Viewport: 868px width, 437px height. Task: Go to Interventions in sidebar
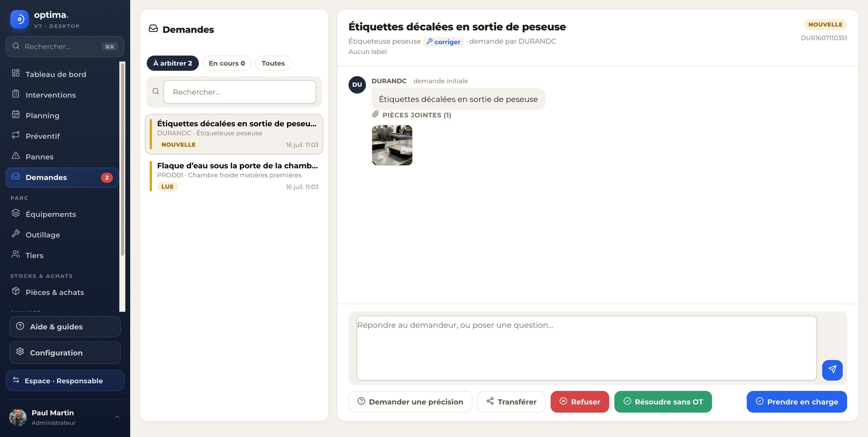coord(62,95)
